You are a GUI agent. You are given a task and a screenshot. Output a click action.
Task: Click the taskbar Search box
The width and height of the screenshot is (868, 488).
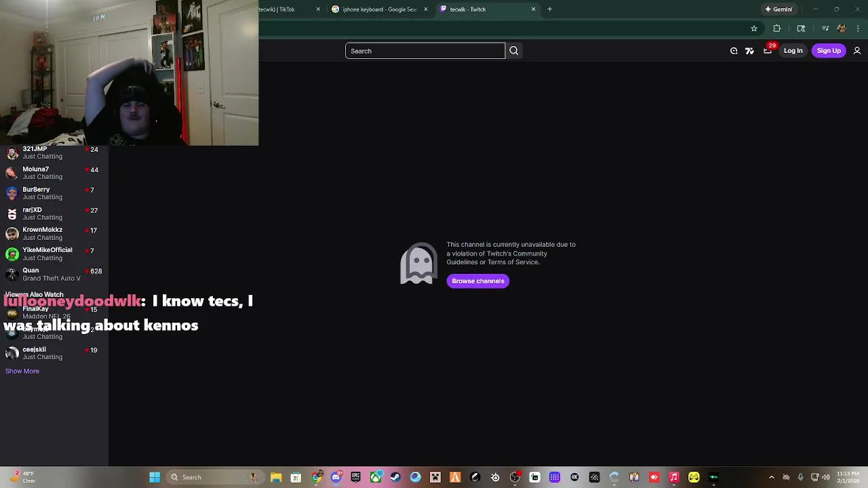215,477
